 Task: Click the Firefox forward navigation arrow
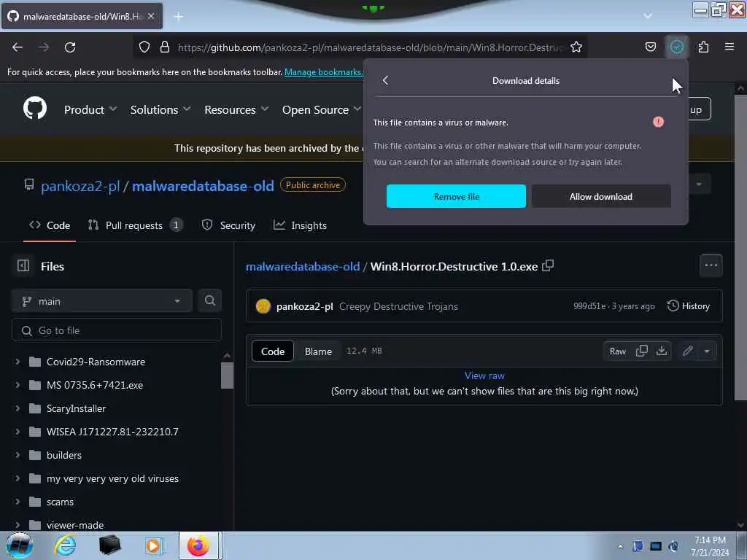(43, 47)
